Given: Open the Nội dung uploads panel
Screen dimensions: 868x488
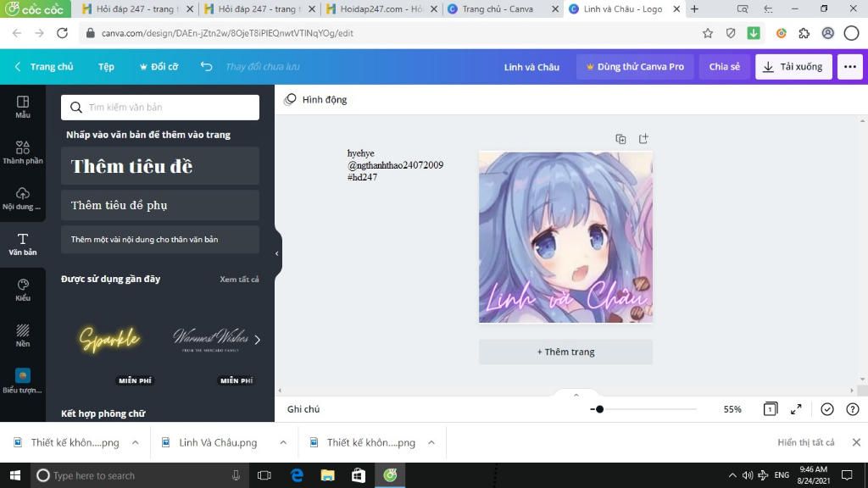Looking at the screenshot, I should 23,198.
